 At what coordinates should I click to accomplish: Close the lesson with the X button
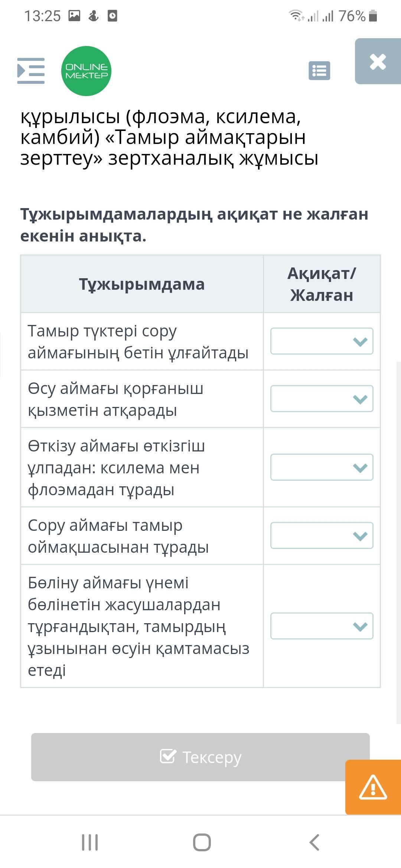pos(378,61)
